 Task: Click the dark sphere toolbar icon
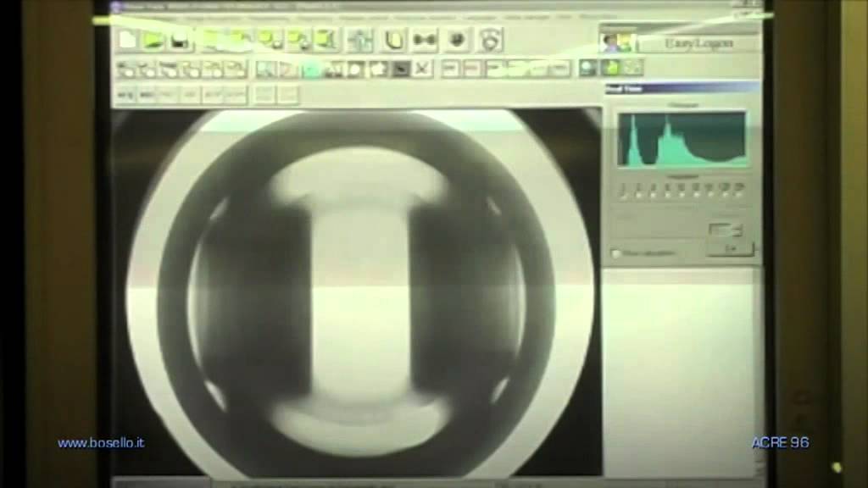457,41
